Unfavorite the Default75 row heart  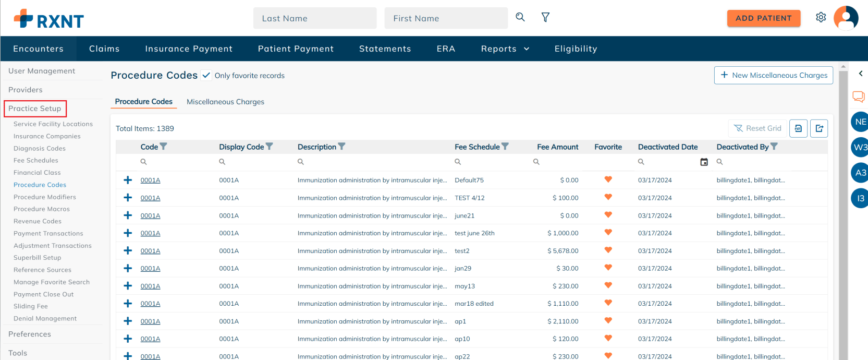coord(608,179)
